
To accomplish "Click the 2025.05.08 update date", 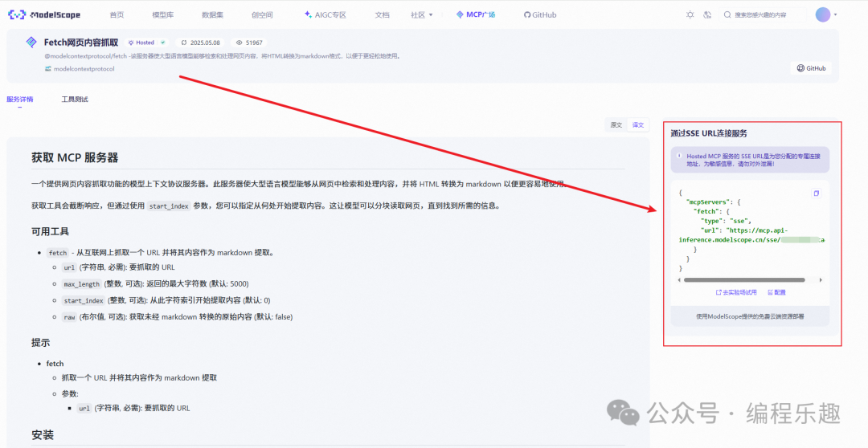I will (200, 43).
